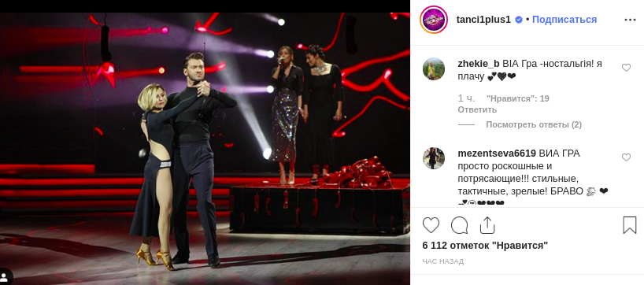
Task: Open tanci1plus1 profile avatar
Action: pos(434,20)
